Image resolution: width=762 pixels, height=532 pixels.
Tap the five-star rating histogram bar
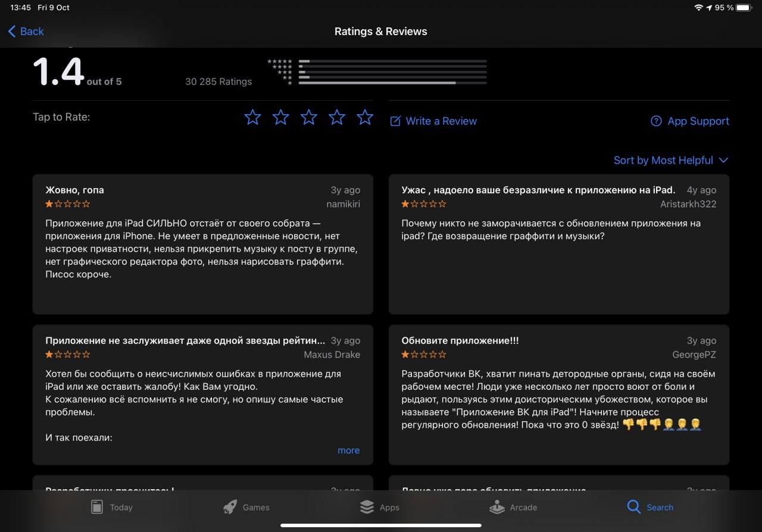pyautogui.click(x=392, y=61)
